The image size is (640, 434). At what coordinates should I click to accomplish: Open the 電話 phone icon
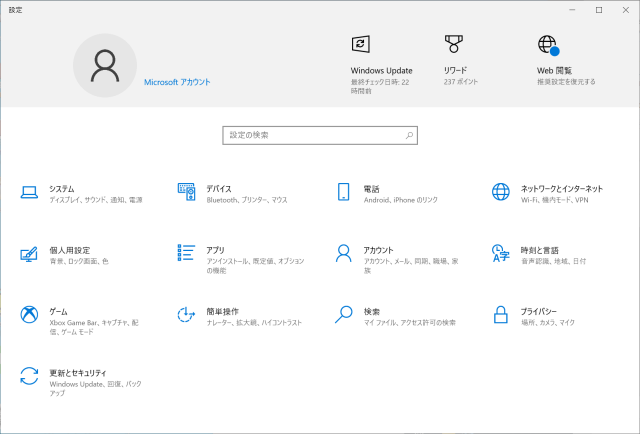[344, 192]
